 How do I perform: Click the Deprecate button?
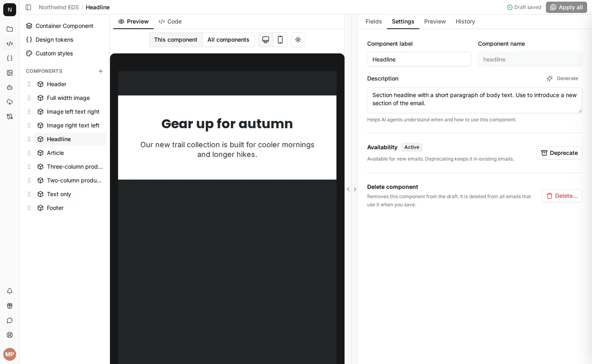click(559, 153)
